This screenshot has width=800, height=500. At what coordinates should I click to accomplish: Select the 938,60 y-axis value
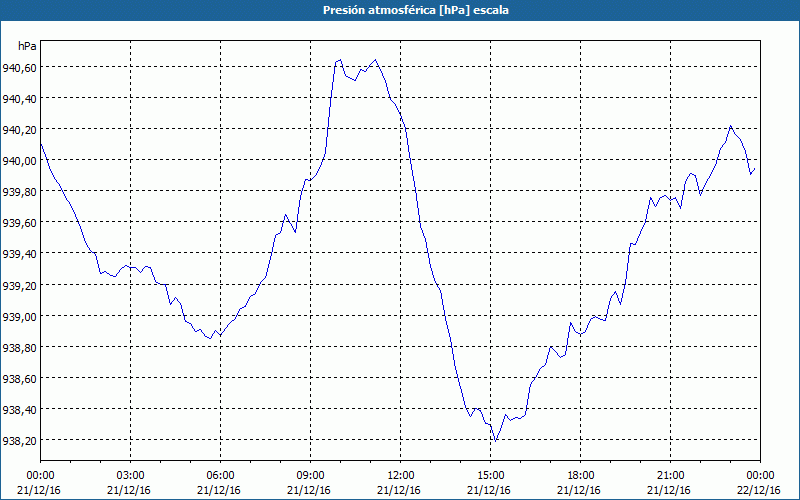coord(18,379)
